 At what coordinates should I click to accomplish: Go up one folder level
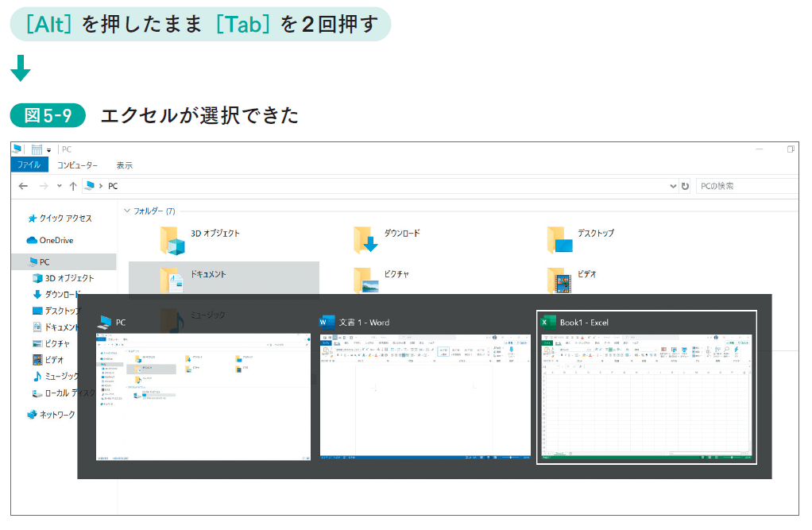73,186
